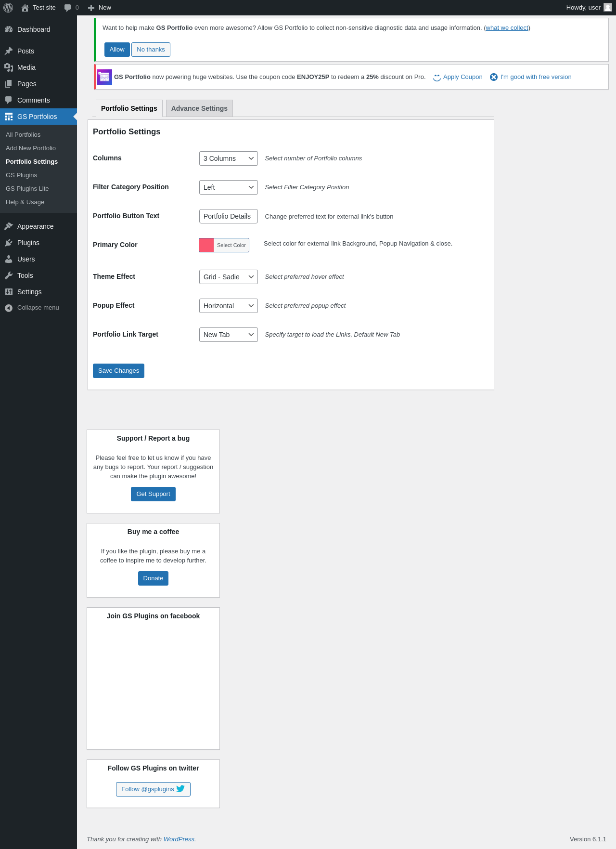Open the Dashboard menu
Image resolution: width=616 pixels, height=849 pixels.
pos(38,29)
